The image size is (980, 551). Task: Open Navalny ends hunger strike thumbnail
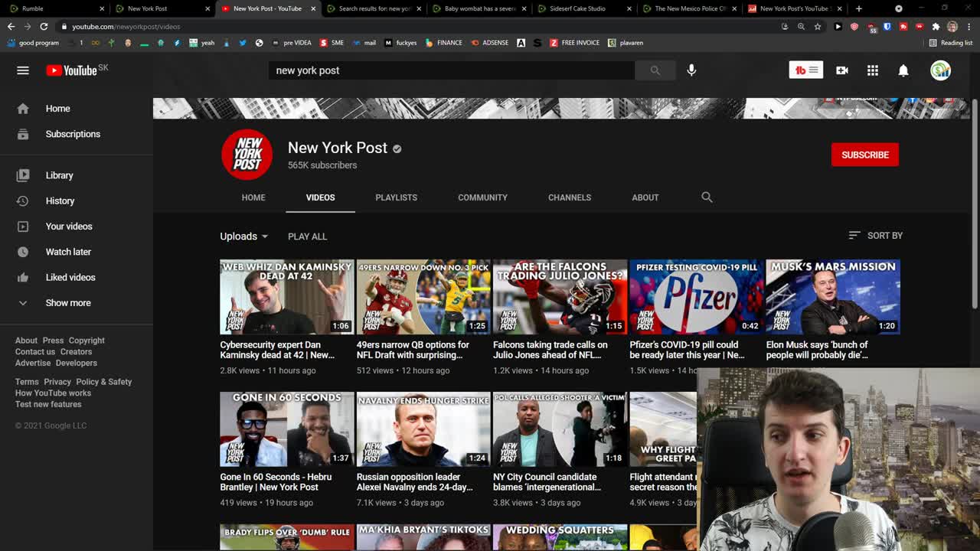(x=423, y=429)
